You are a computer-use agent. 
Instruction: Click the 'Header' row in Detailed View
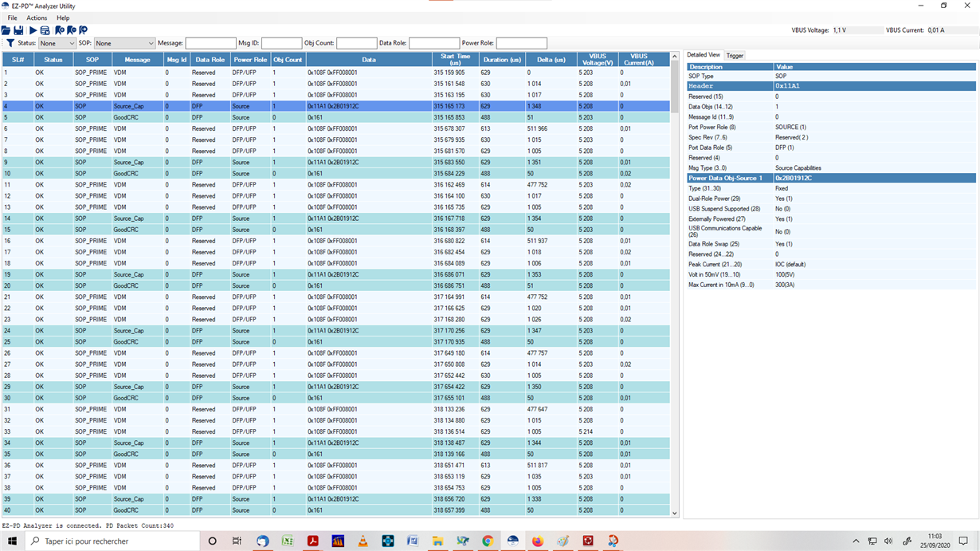[831, 86]
